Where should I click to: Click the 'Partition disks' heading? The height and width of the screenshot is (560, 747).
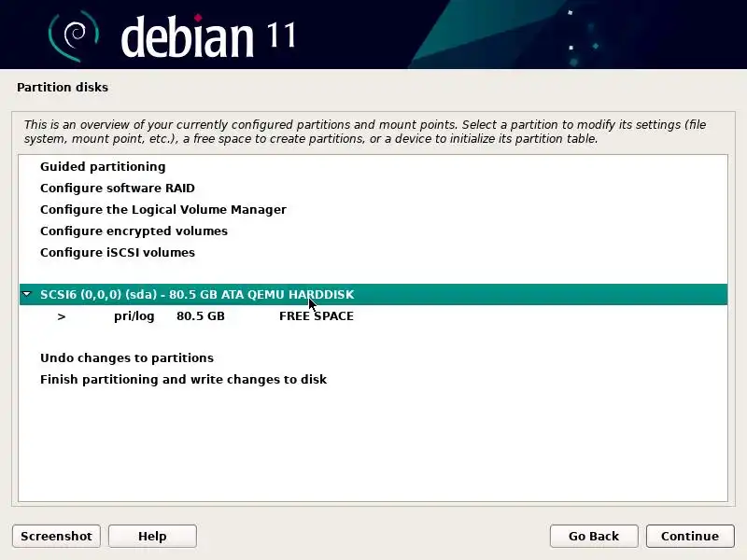tap(63, 87)
